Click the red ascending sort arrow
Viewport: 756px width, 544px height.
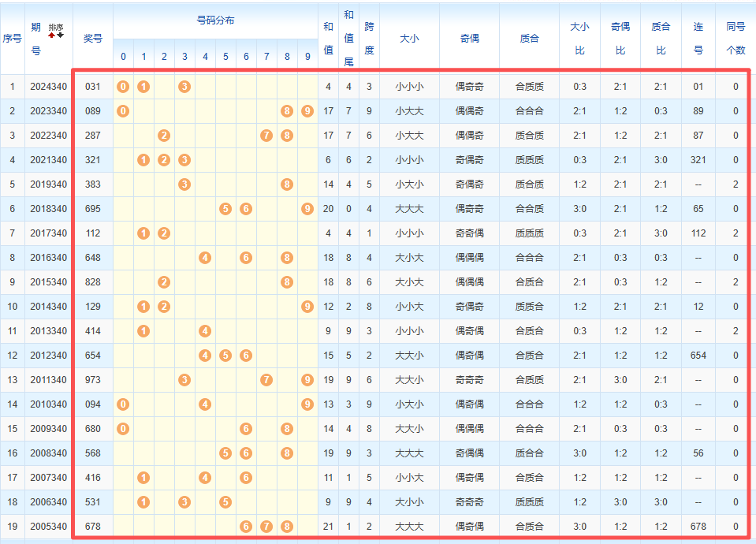pyautogui.click(x=52, y=35)
